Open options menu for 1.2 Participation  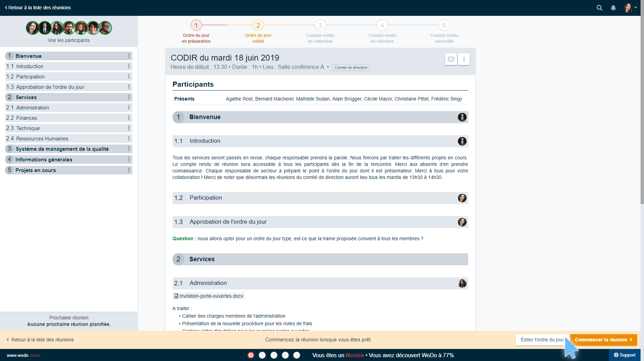click(129, 76)
